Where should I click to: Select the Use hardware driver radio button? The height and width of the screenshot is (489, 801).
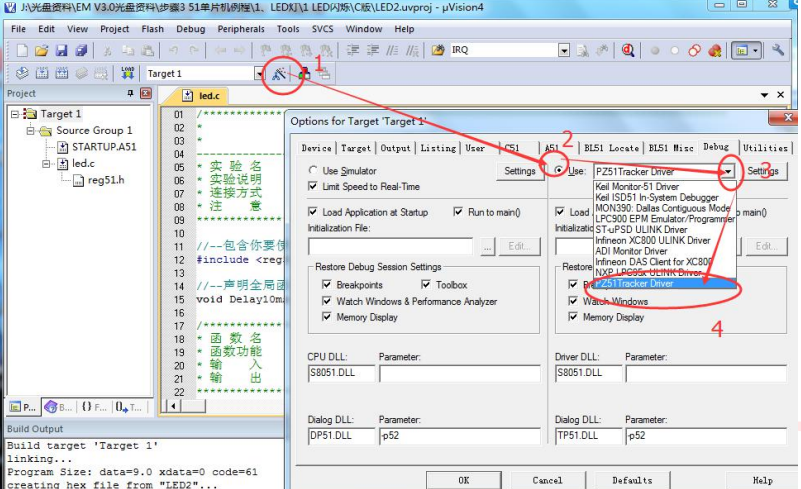[560, 170]
